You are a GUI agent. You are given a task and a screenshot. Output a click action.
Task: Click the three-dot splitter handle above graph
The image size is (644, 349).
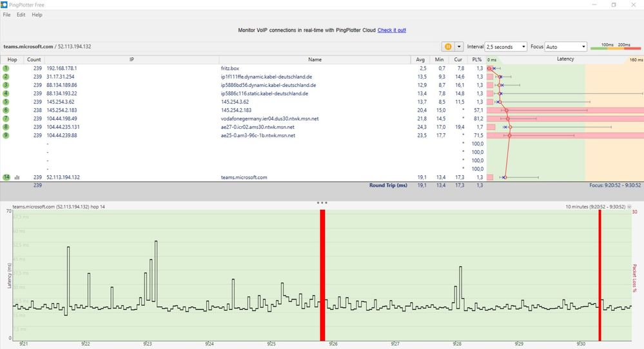pyautogui.click(x=322, y=203)
